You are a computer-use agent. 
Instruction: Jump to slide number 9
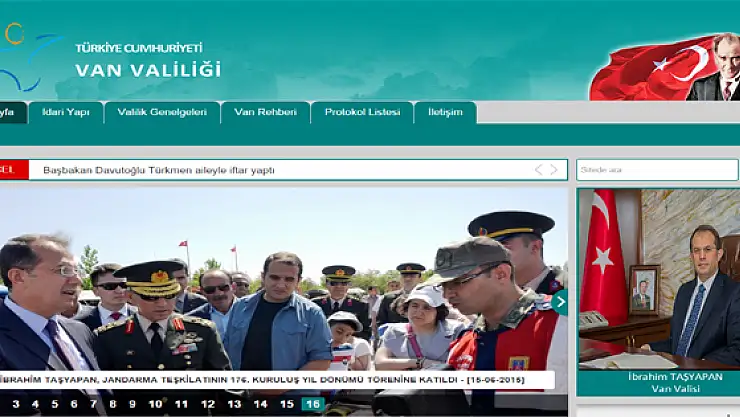coord(132,404)
